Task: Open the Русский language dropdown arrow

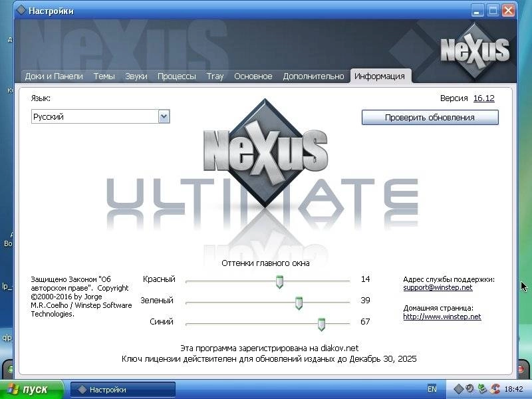Action: click(164, 117)
